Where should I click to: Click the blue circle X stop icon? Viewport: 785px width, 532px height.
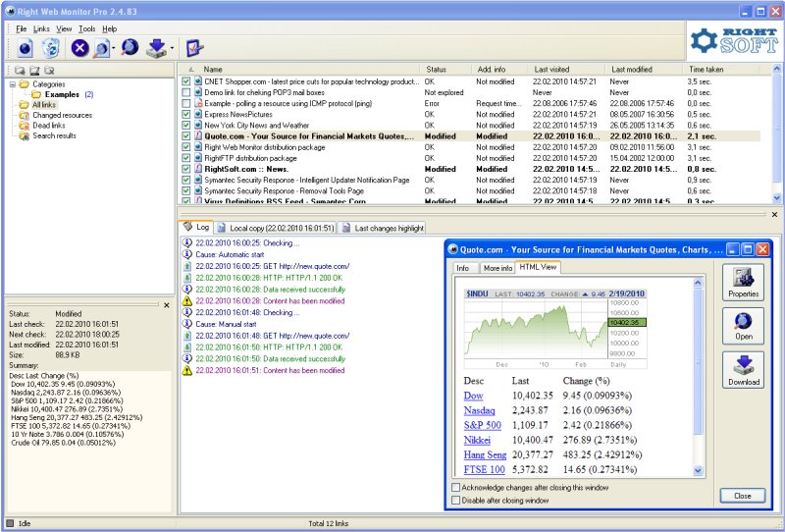coord(79,49)
